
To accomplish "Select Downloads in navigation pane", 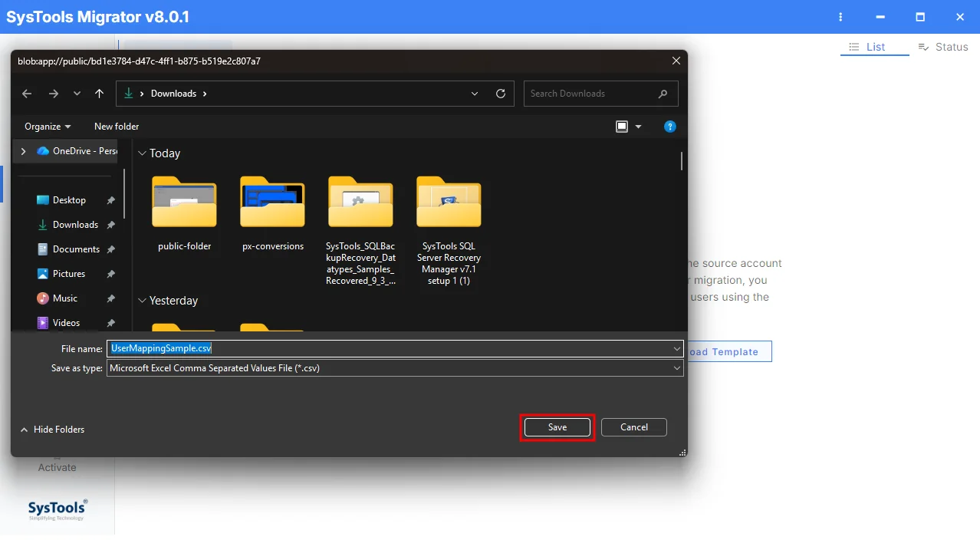I will point(75,225).
